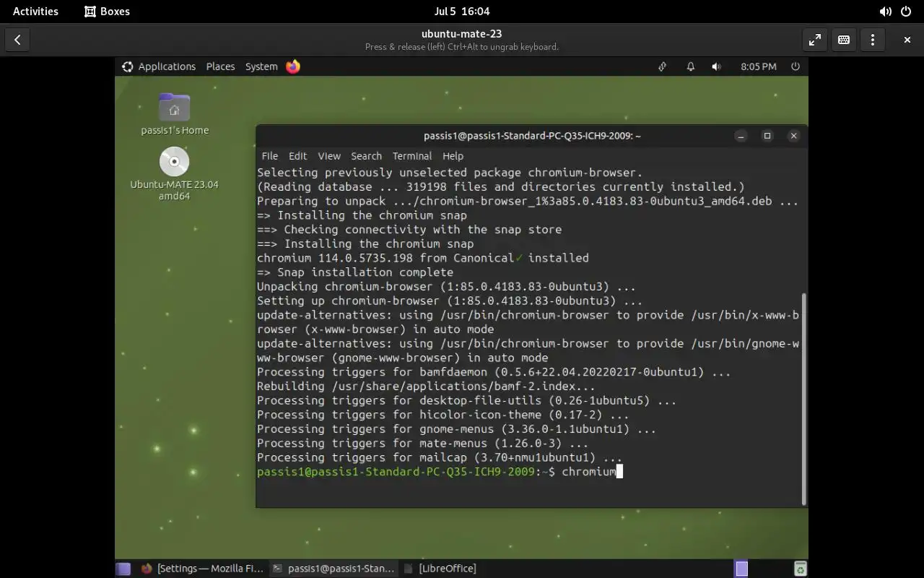924x578 pixels.
Task: Open the GNOME clock Jul 5 16:04
Action: [462, 11]
